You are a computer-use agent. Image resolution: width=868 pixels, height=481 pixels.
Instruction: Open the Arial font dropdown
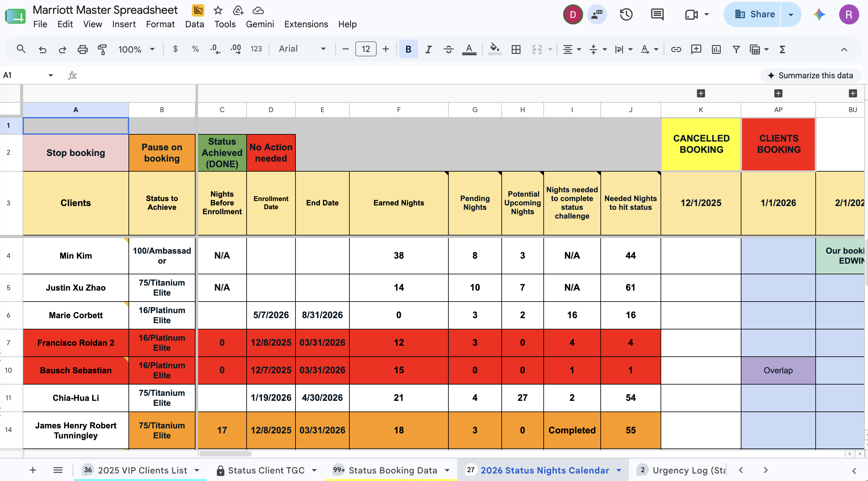click(x=302, y=49)
